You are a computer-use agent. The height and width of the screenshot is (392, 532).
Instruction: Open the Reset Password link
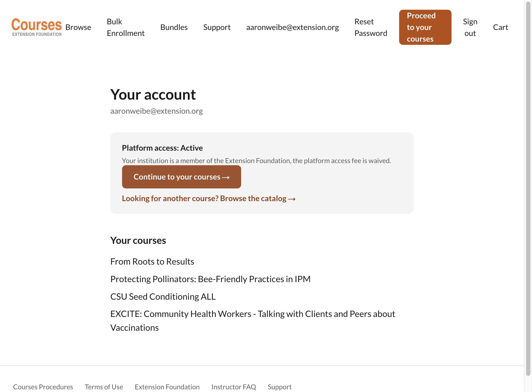(x=371, y=27)
